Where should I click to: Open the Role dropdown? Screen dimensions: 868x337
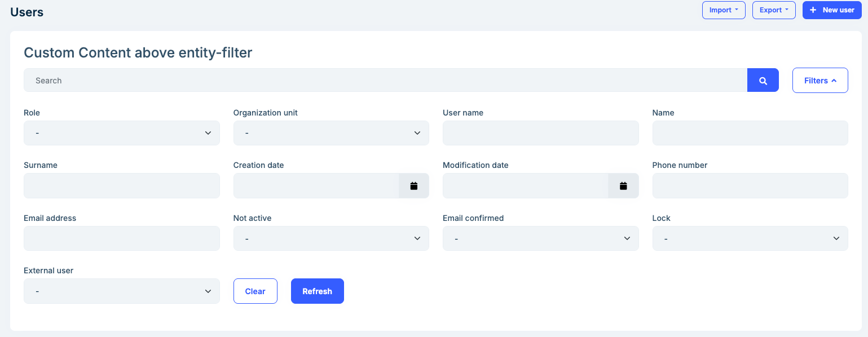pos(121,132)
